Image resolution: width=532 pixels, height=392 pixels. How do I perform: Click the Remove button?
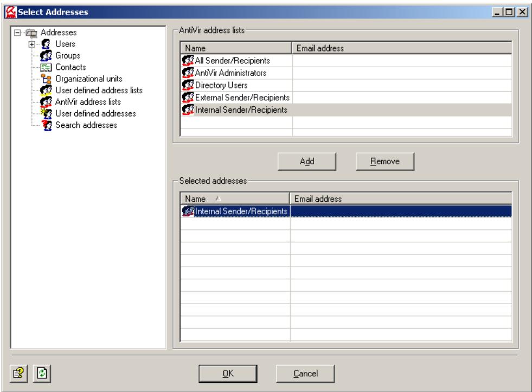[x=384, y=162]
